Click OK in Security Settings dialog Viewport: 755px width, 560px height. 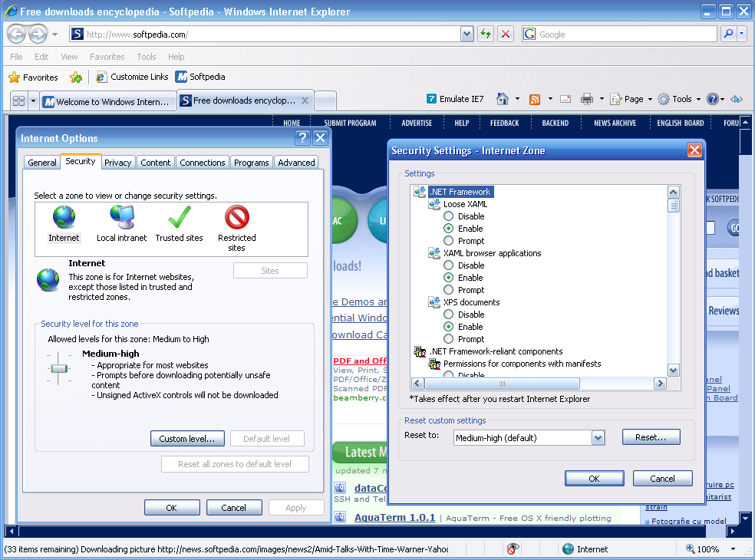click(594, 479)
